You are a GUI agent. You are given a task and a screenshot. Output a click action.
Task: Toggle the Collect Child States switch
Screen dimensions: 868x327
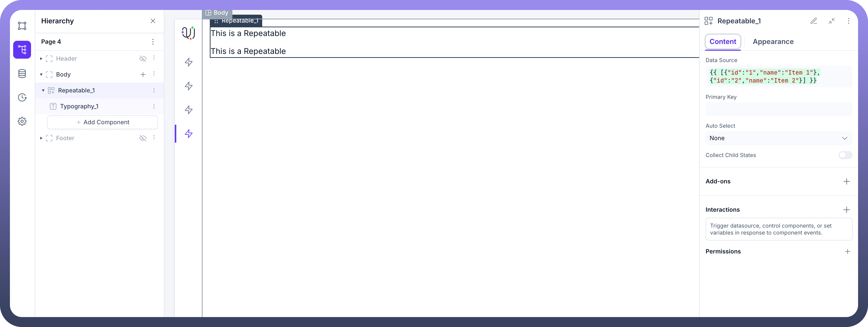[845, 155]
